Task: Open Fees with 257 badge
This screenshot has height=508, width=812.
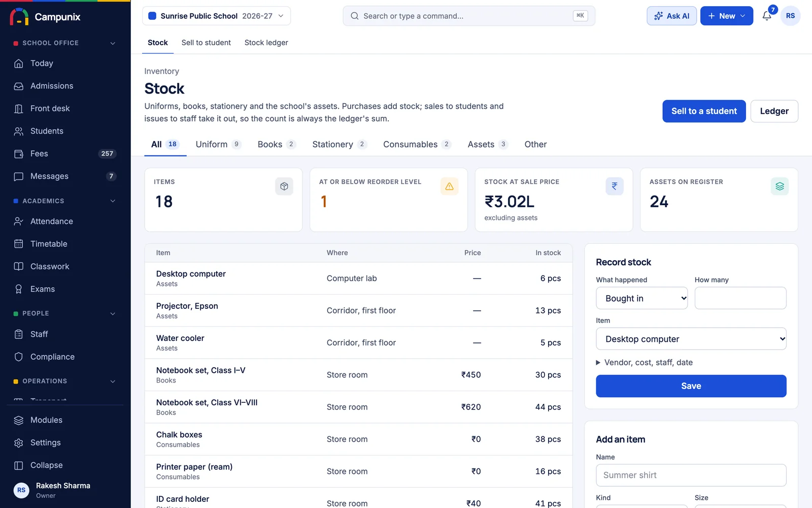Action: (x=65, y=153)
